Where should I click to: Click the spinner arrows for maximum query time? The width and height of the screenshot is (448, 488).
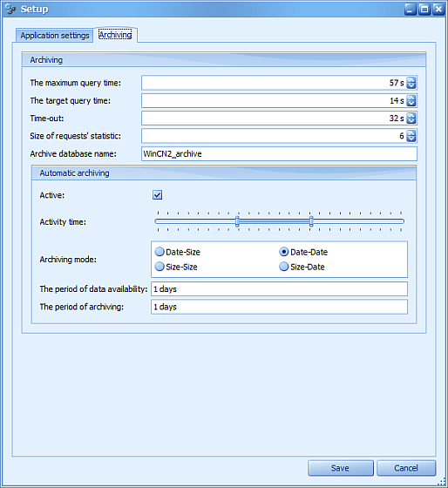pyautogui.click(x=411, y=83)
